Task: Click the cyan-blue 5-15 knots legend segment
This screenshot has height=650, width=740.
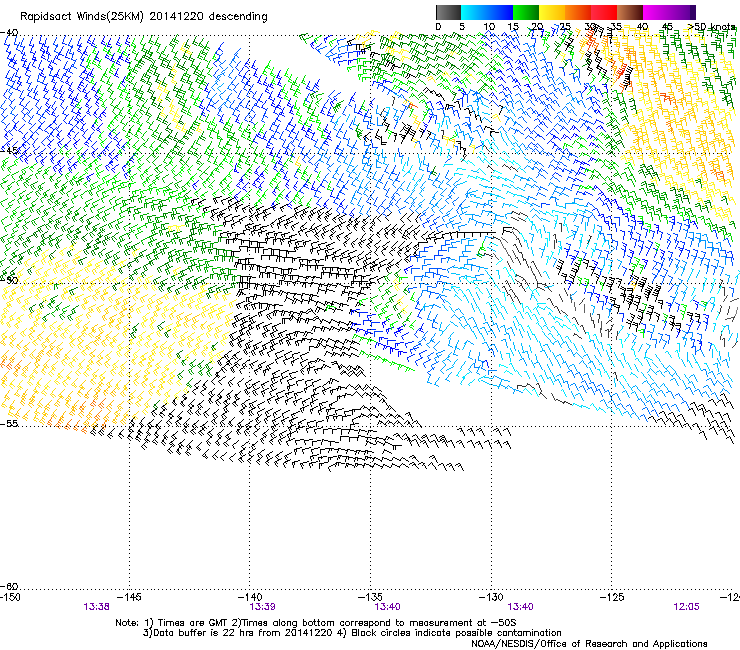Action: [x=487, y=12]
